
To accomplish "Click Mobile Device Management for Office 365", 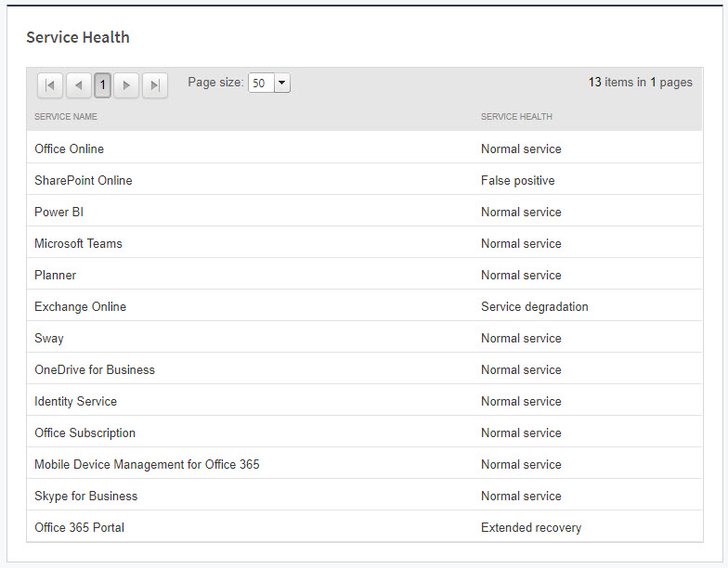I will [x=147, y=464].
